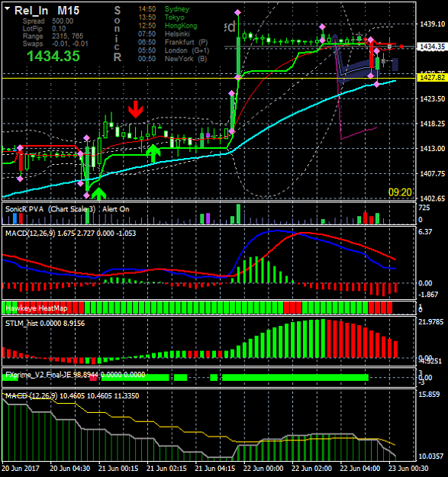
Task: Click the 10.0357 scale value in bottom MACD
Action: (x=430, y=456)
